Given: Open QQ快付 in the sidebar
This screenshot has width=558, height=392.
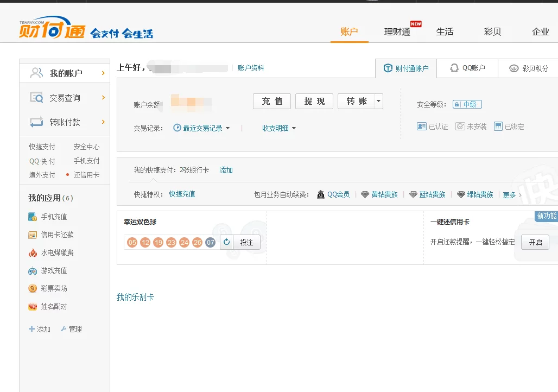Looking at the screenshot, I should [x=42, y=161].
